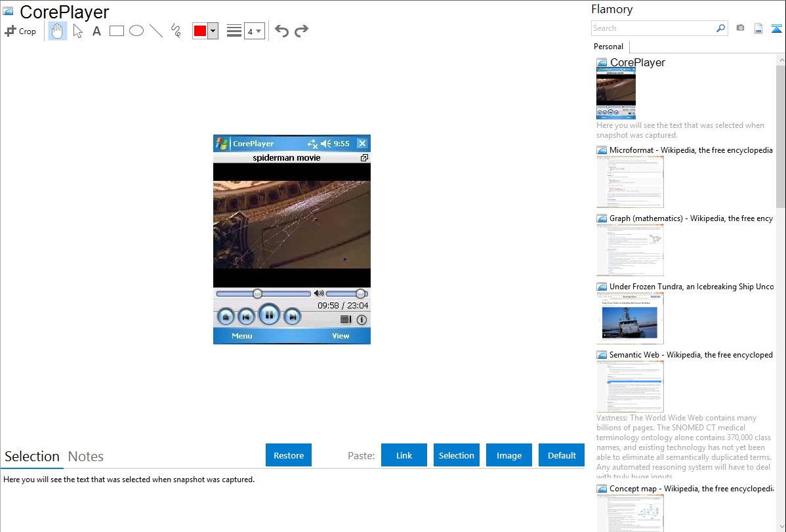The height and width of the screenshot is (532, 786).
Task: Click the Flamory snapshot list scrollbar
Action: pyautogui.click(x=781, y=135)
